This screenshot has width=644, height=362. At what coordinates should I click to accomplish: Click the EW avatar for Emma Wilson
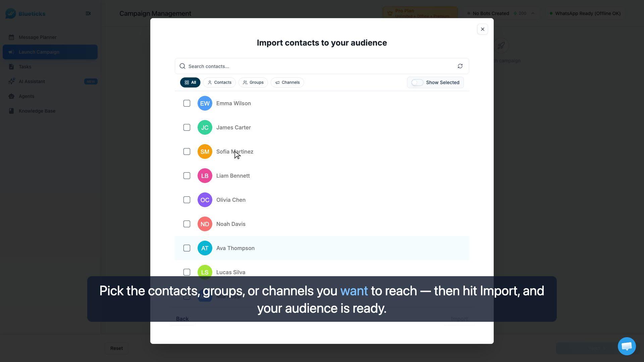click(205, 103)
